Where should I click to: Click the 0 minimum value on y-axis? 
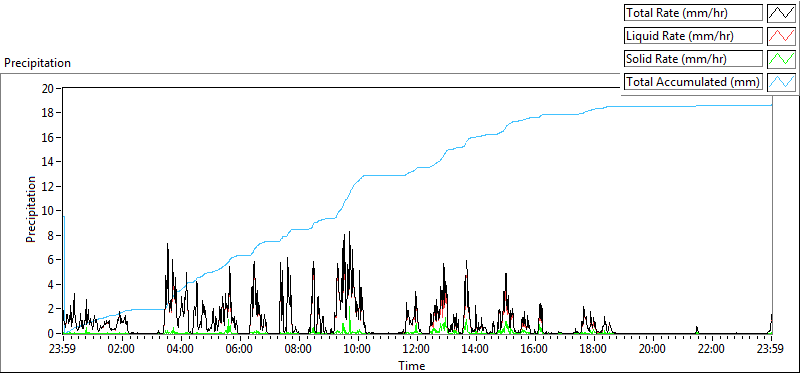pos(51,333)
